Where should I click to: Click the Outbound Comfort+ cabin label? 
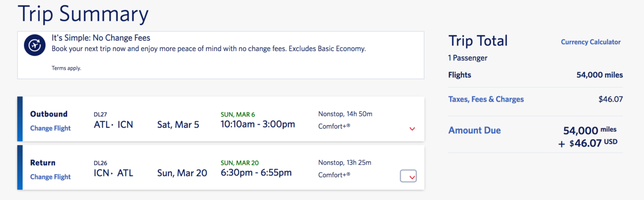(334, 127)
